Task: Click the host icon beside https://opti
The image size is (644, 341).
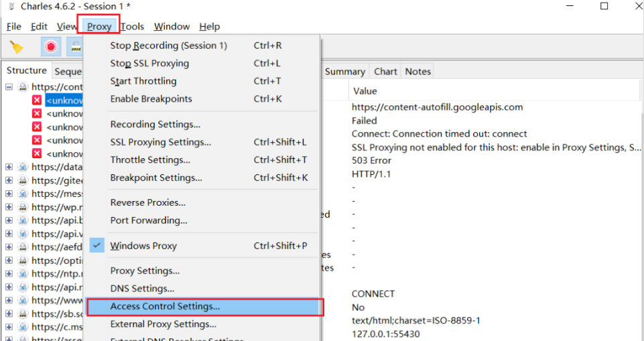Action: point(23,260)
